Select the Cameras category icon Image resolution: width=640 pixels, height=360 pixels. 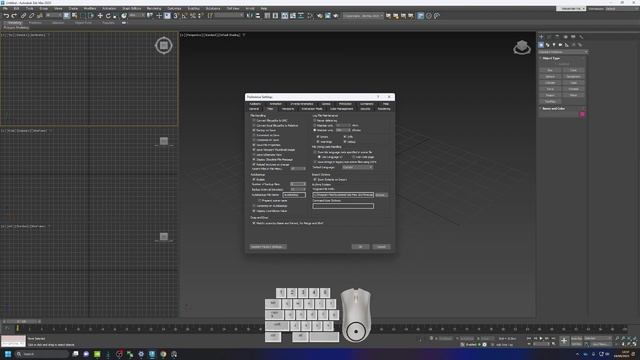click(x=560, y=45)
